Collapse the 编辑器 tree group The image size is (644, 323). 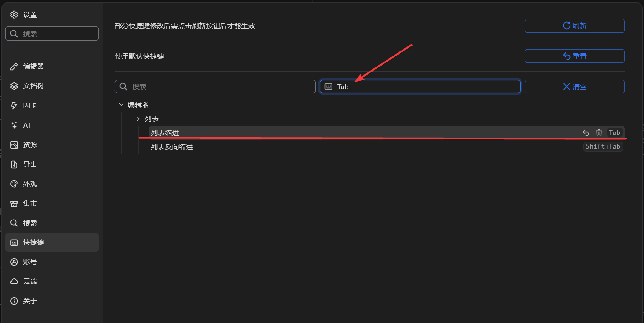[121, 105]
